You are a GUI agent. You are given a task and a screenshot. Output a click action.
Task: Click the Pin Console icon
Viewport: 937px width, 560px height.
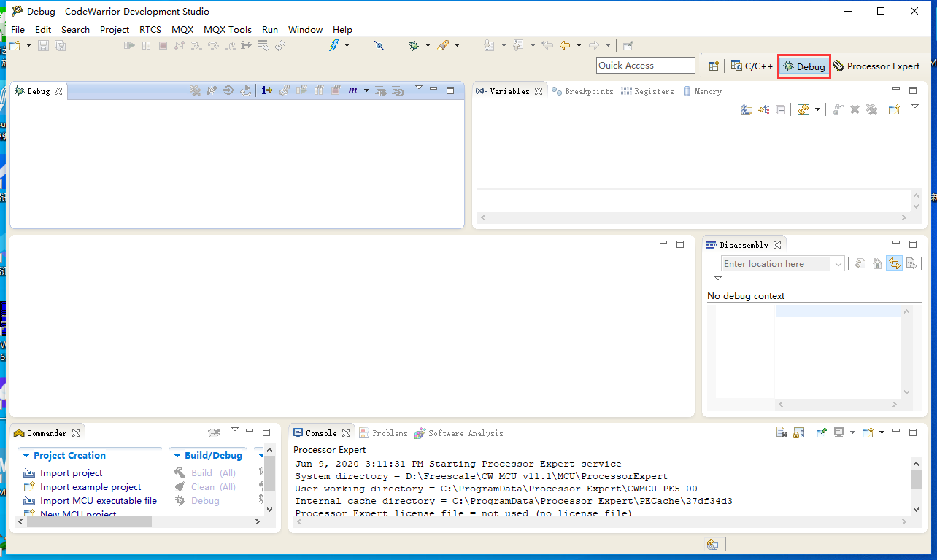pos(821,432)
